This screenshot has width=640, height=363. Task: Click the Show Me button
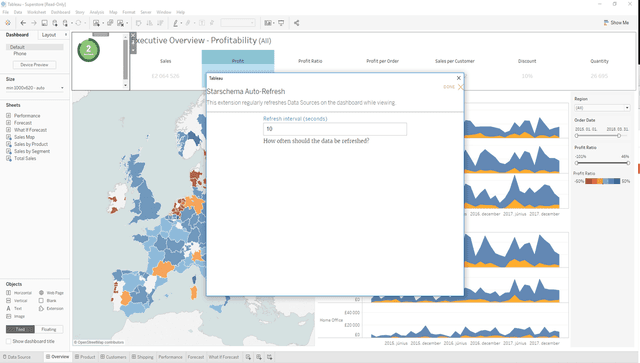(616, 23)
